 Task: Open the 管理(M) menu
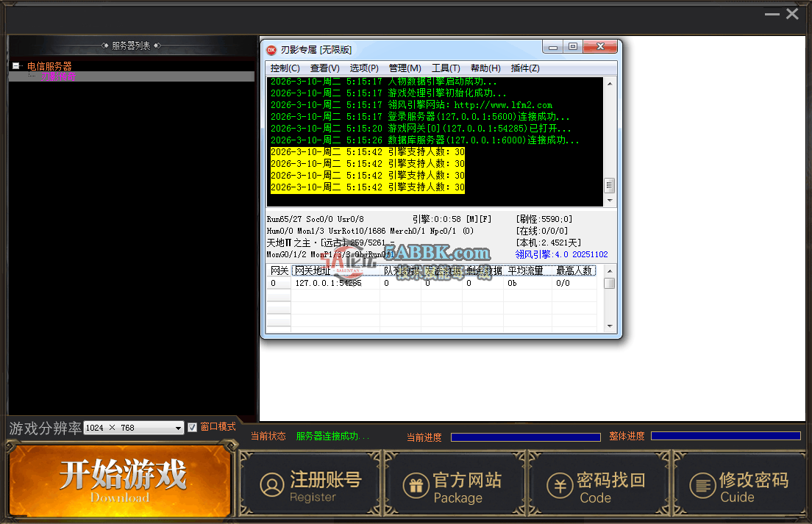tap(405, 67)
